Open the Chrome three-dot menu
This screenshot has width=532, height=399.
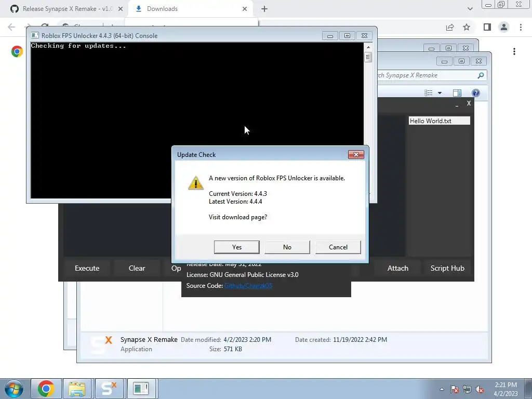click(521, 27)
